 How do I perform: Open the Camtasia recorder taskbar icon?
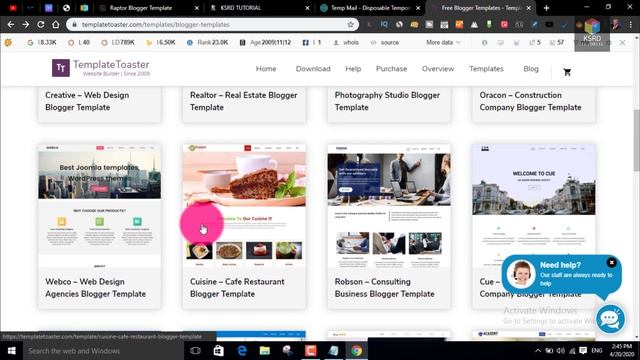point(310,351)
